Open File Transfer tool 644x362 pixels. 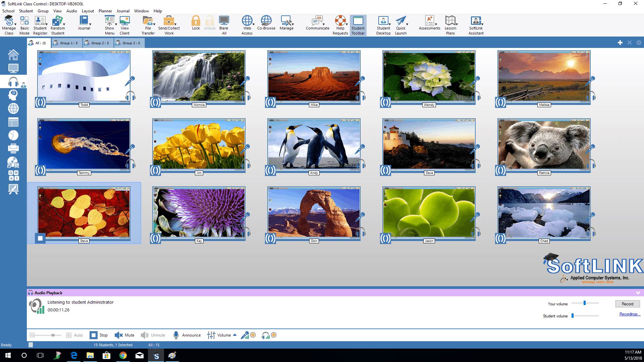[x=148, y=25]
